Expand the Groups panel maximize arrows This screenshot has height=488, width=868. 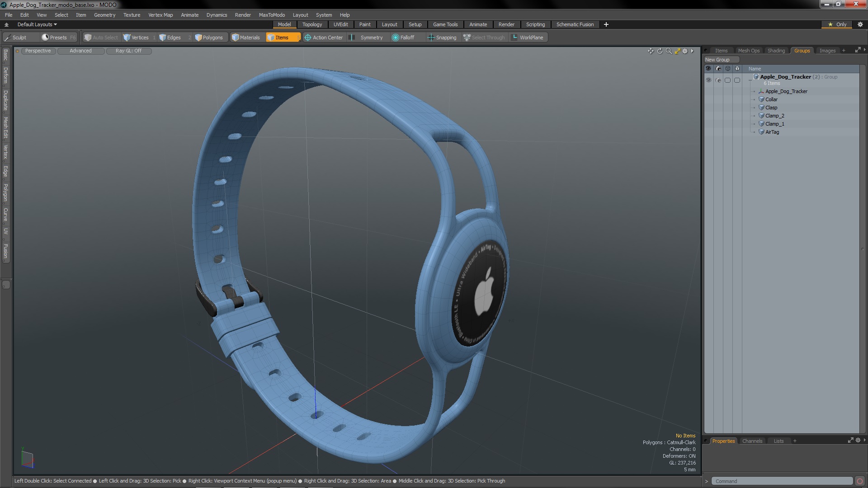(x=858, y=50)
